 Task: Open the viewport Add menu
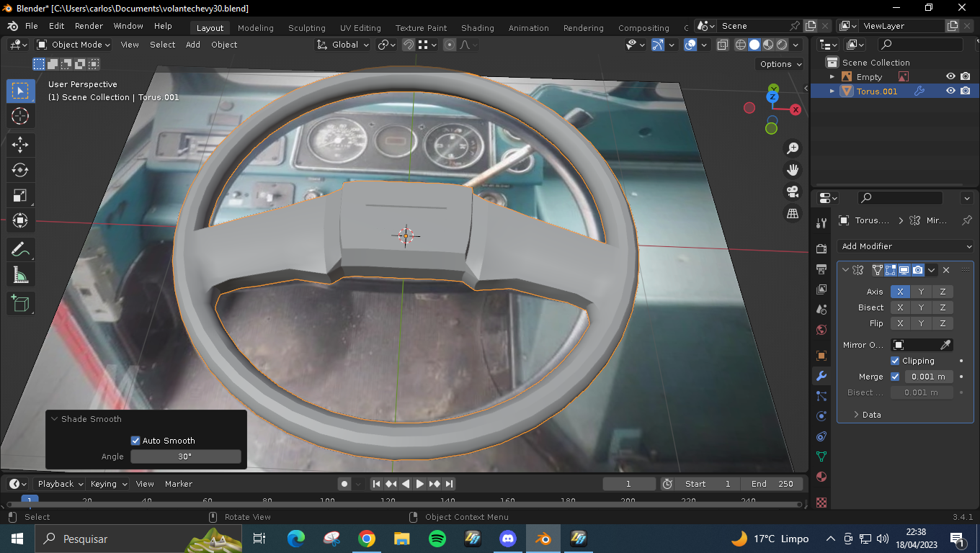[x=193, y=45]
